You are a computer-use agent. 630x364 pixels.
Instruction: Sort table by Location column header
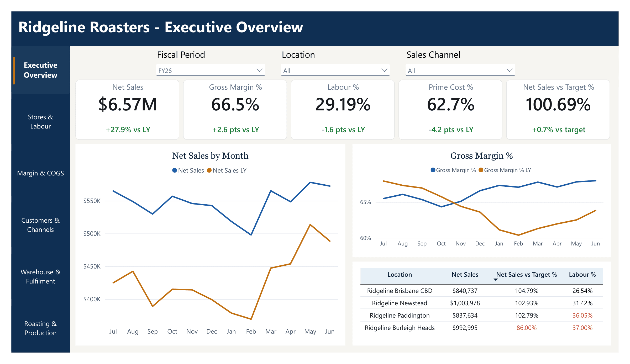tap(400, 275)
